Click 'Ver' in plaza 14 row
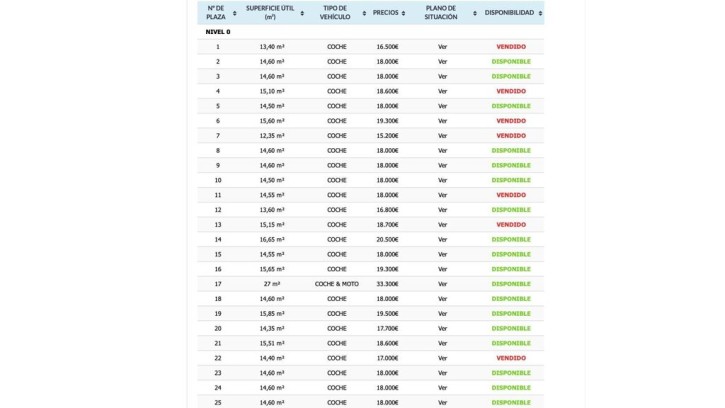725x408 pixels. pos(442,240)
